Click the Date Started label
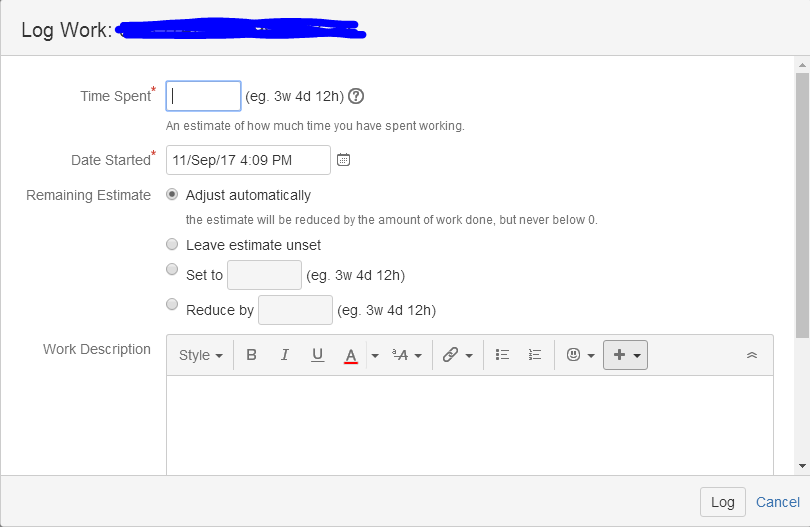The height and width of the screenshot is (527, 810). 111,160
